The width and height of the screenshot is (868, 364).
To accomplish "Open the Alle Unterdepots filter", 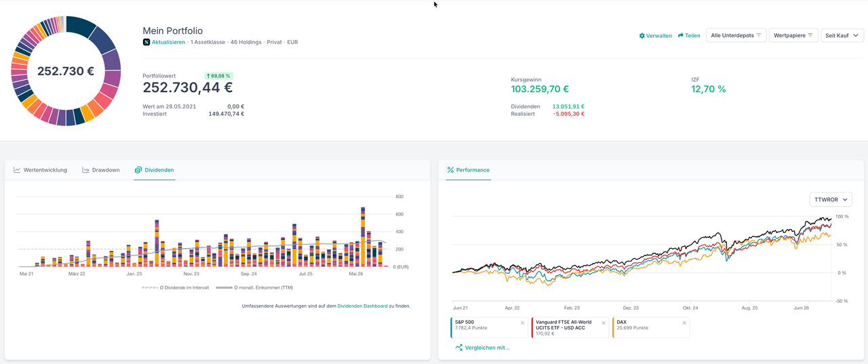I will point(736,35).
